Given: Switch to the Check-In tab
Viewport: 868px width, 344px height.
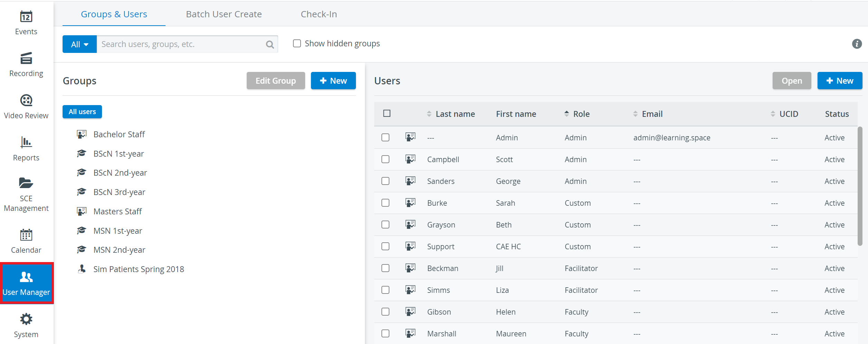Looking at the screenshot, I should (x=319, y=14).
